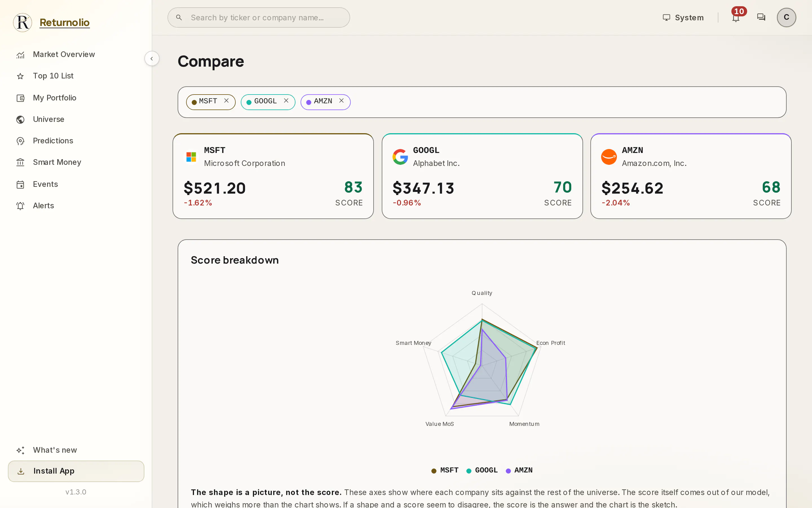This screenshot has width=812, height=508.
Task: Open notifications bell with 10 badge
Action: [x=736, y=17]
